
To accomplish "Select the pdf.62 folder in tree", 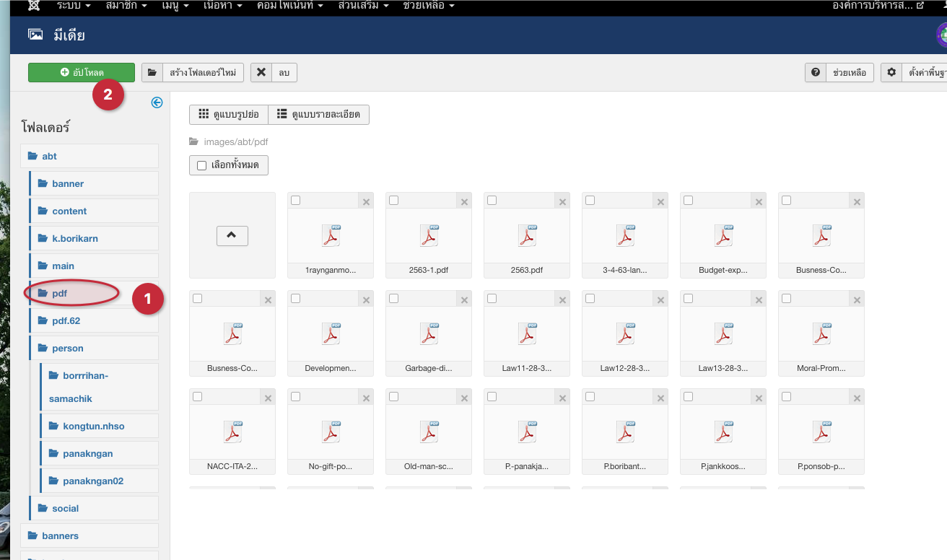I will pyautogui.click(x=66, y=320).
